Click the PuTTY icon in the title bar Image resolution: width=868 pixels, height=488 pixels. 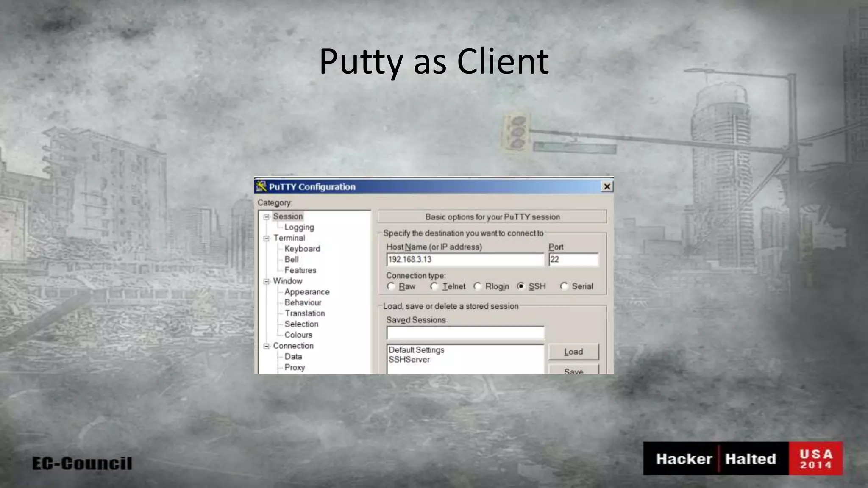pyautogui.click(x=261, y=186)
